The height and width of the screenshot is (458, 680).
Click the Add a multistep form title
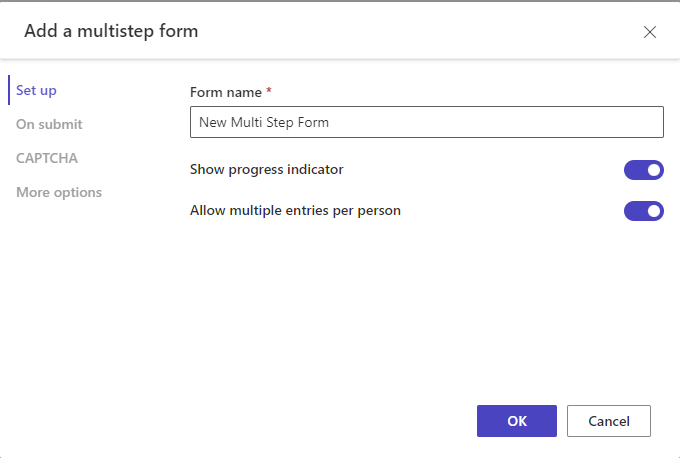(111, 31)
